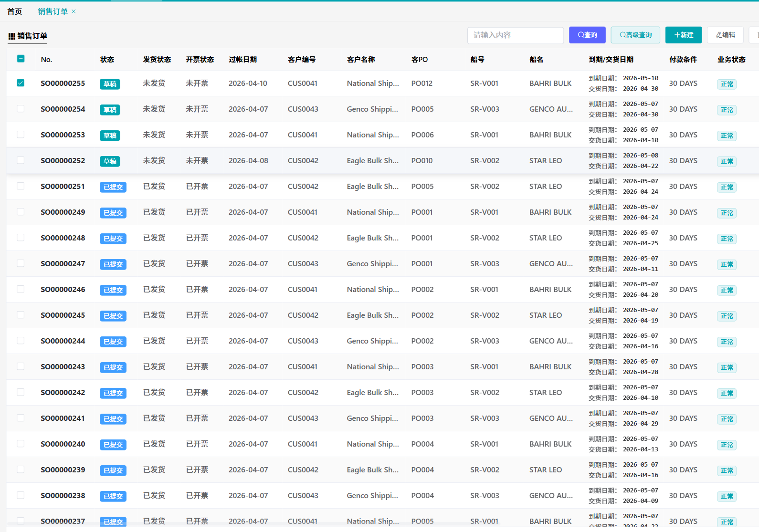Click the 过帐日期 column header
Image resolution: width=759 pixels, height=532 pixels.
[242, 60]
